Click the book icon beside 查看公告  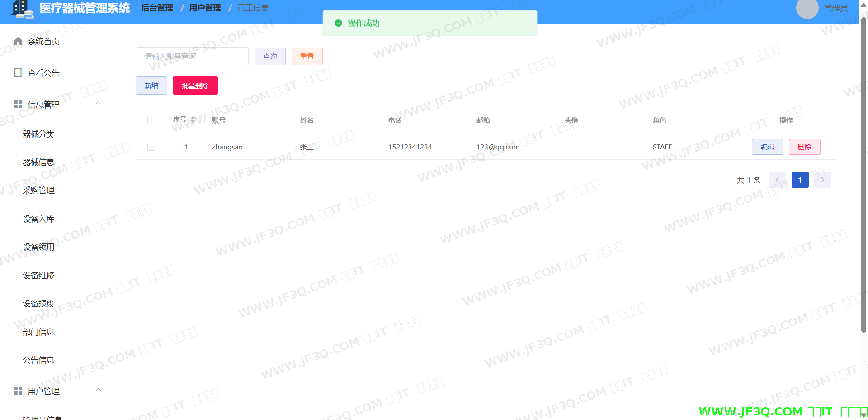[x=18, y=73]
